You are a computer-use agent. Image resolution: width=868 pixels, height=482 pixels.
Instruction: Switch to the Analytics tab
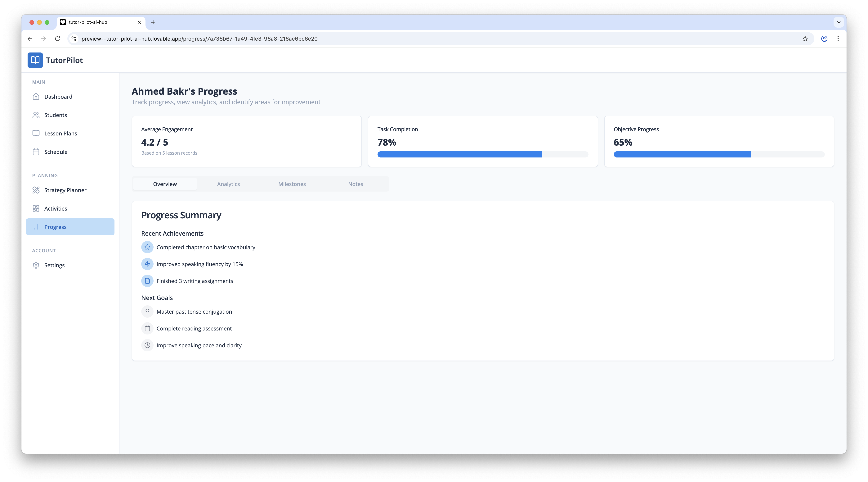[x=228, y=184]
